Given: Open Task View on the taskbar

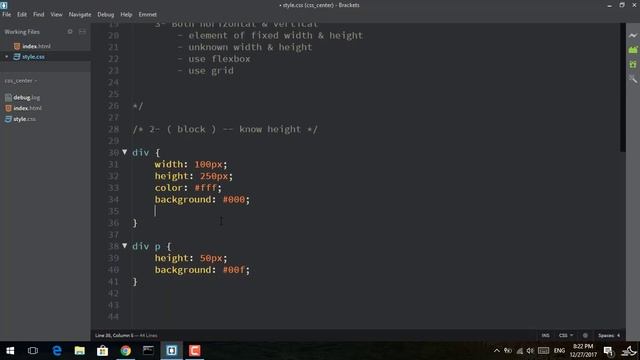Looking at the screenshot, I should pos(33,351).
